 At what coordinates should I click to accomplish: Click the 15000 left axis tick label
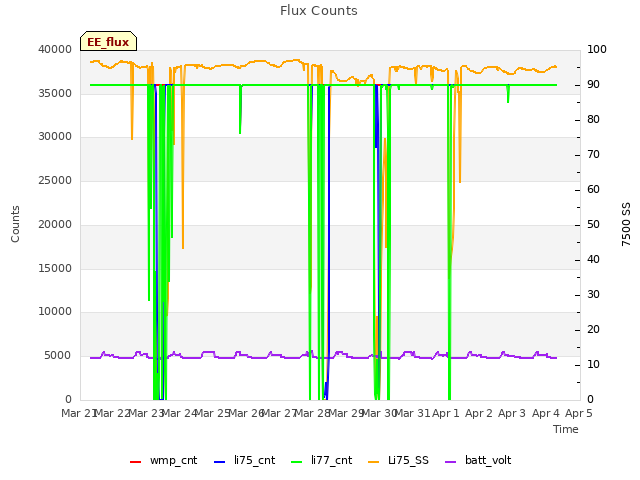(x=55, y=269)
